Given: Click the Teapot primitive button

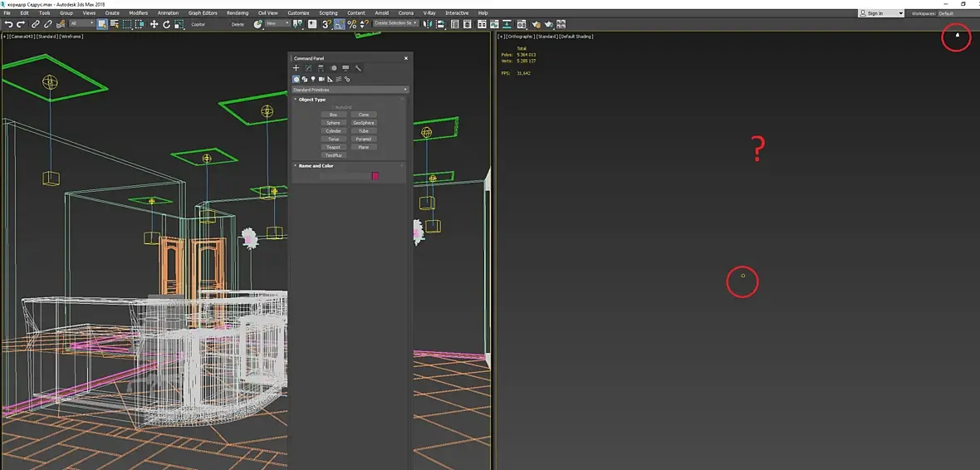Looking at the screenshot, I should (333, 147).
